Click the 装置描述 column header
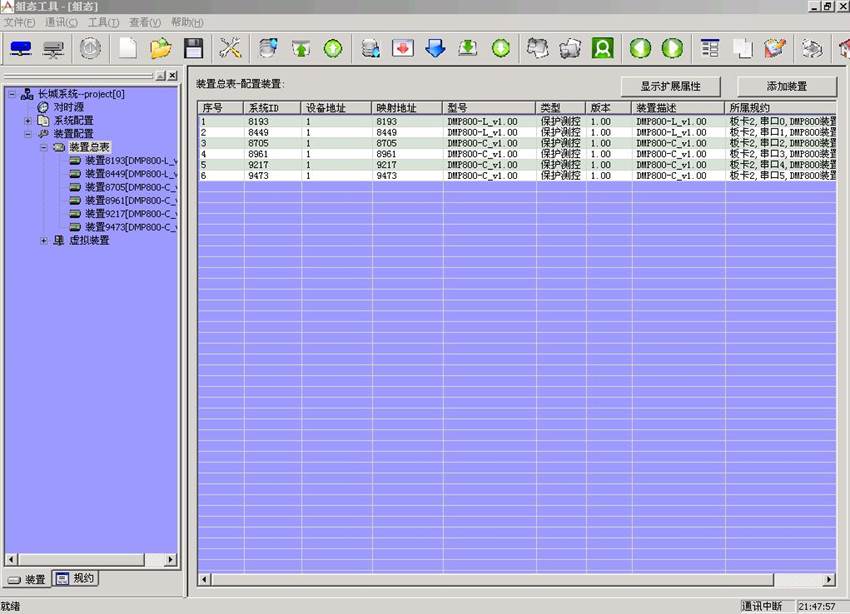Viewport: 850px width, 614px height. pyautogui.click(x=678, y=108)
